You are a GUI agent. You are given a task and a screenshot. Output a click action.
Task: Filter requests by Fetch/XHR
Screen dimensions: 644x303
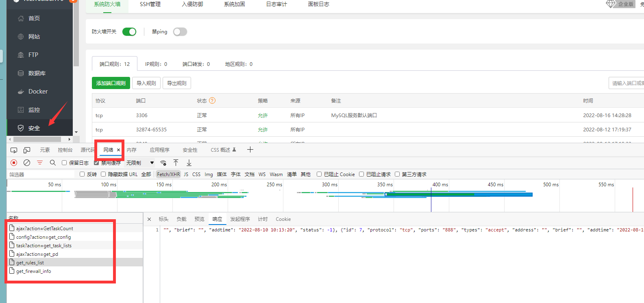coord(168,174)
